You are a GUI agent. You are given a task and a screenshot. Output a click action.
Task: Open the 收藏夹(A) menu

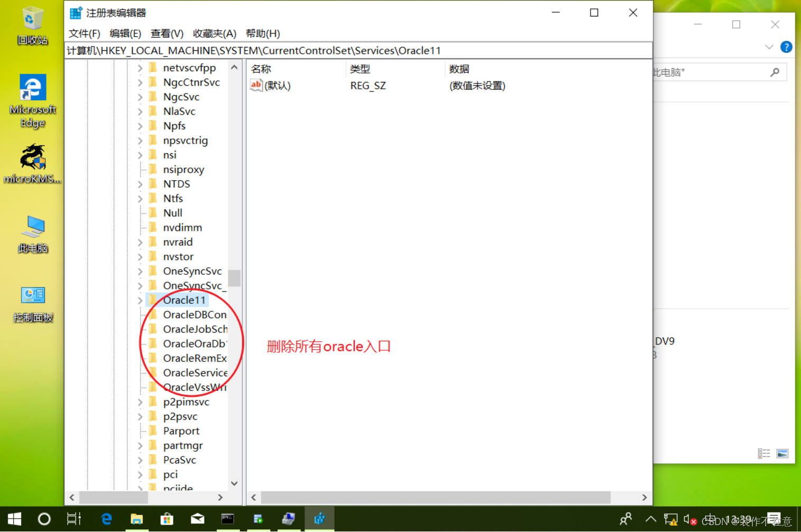pyautogui.click(x=215, y=33)
